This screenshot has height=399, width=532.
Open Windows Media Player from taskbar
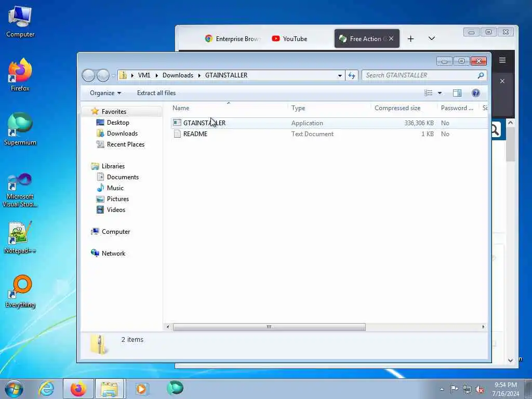[141, 389]
